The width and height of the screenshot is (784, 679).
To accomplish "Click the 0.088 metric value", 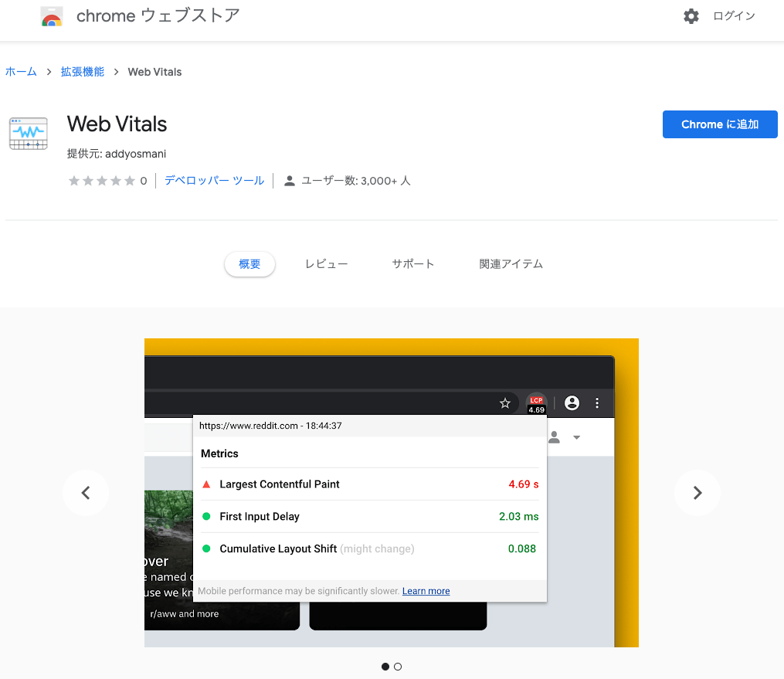I will (522, 548).
